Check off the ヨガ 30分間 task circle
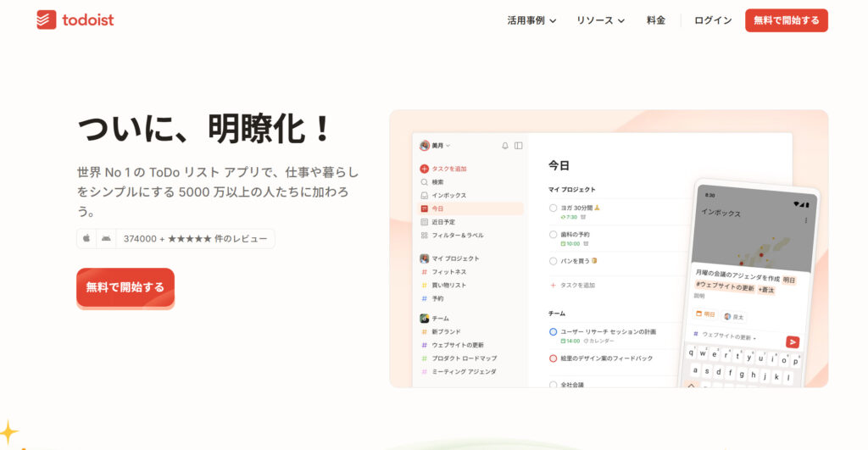This screenshot has width=868, height=450. [554, 208]
